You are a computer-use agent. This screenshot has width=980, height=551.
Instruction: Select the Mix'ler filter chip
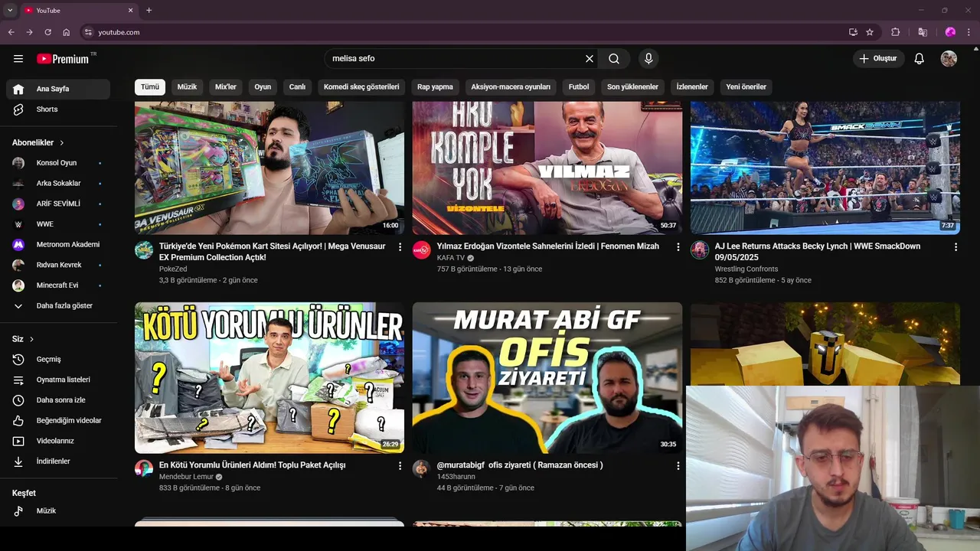tap(226, 87)
